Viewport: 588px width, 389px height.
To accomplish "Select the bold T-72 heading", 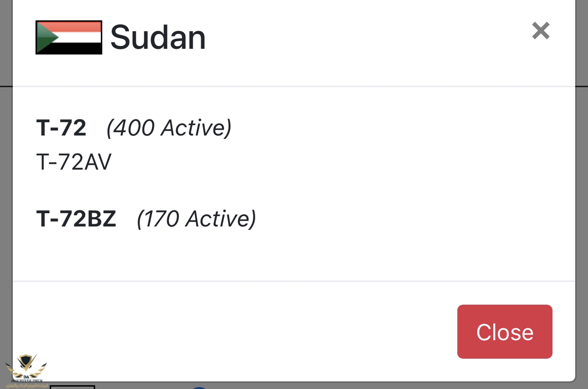I will 61,128.
